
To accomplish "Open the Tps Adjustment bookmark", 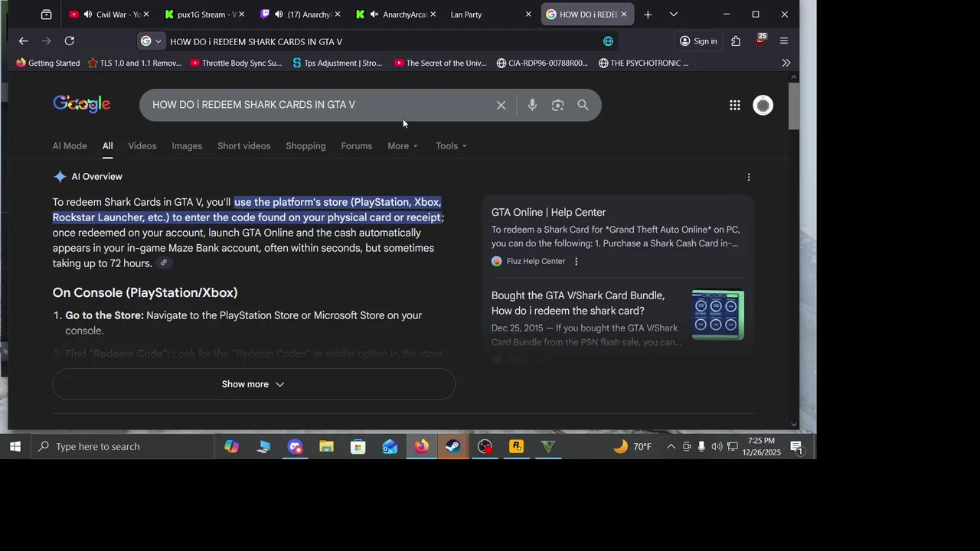I will click(x=338, y=64).
